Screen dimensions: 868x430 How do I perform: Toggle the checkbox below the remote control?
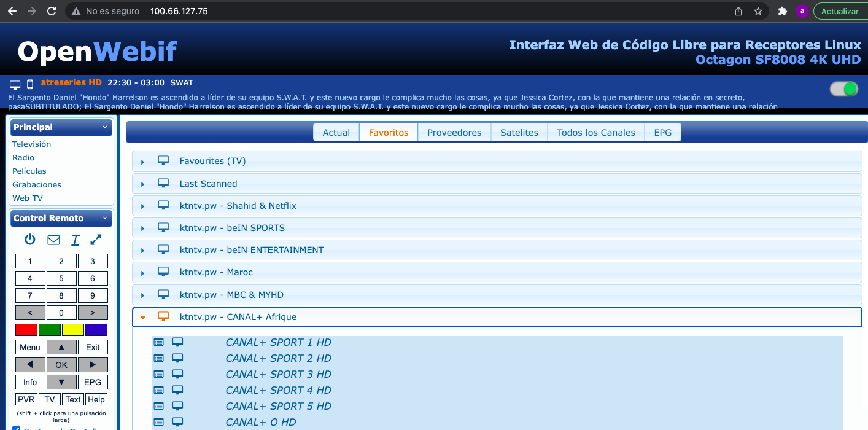[17, 428]
